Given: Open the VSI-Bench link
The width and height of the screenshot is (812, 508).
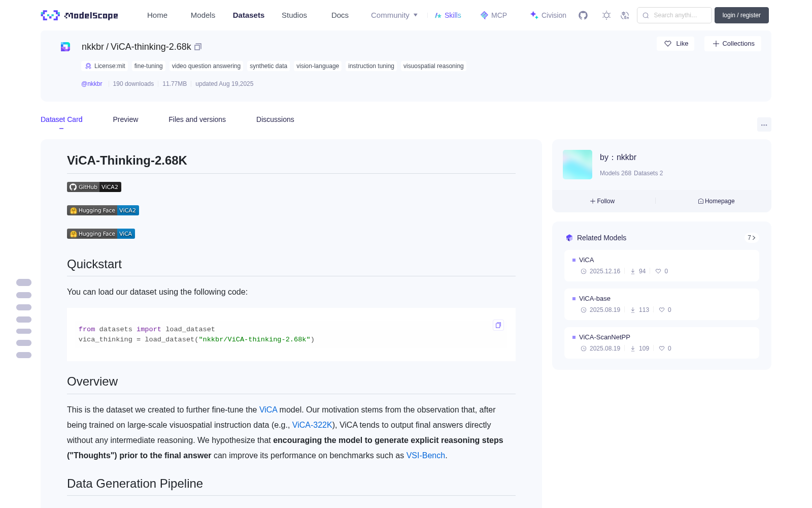Looking at the screenshot, I should [426, 455].
